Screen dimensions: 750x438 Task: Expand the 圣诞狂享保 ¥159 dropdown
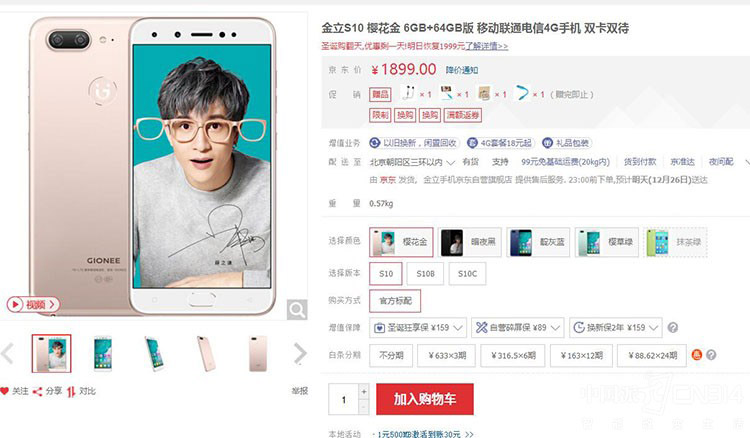[x=418, y=328]
